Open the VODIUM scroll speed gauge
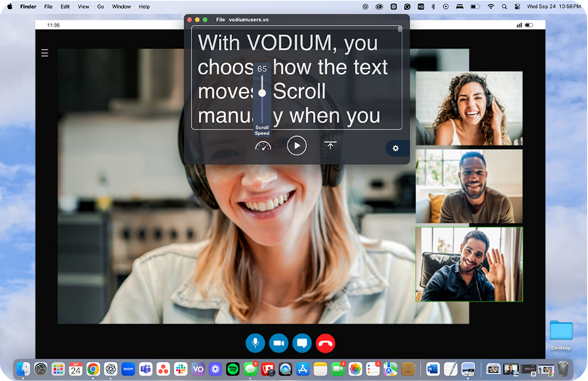This screenshot has height=381, width=588. (263, 146)
